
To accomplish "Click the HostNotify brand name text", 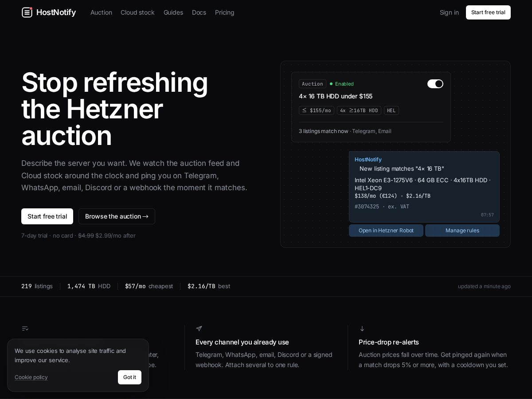I will coord(56,12).
